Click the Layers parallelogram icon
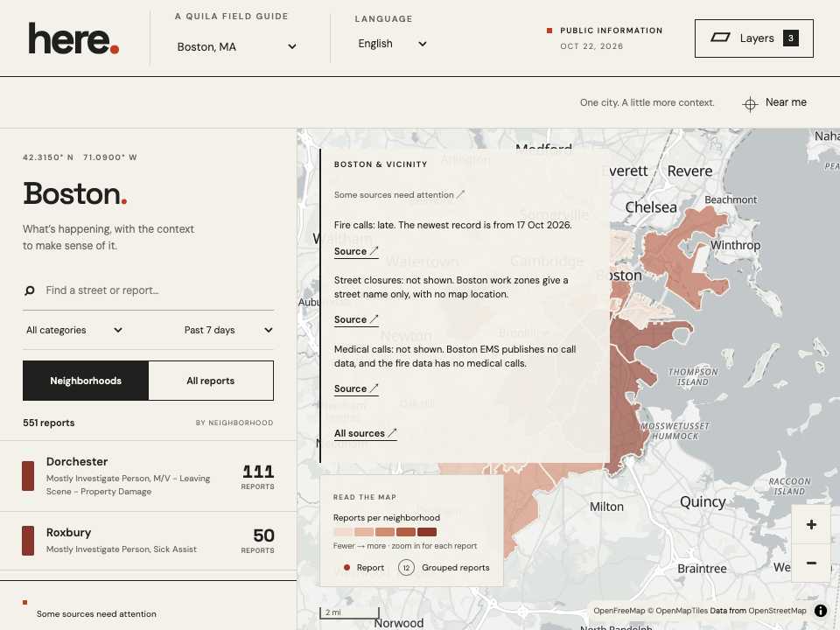Image resolution: width=840 pixels, height=630 pixels. [720, 38]
